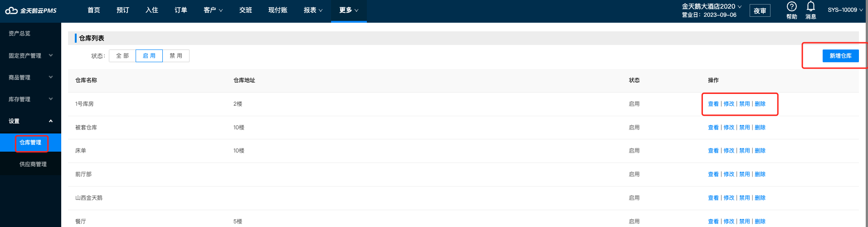Click the 新增仓库 button
The height and width of the screenshot is (227, 868).
[840, 56]
